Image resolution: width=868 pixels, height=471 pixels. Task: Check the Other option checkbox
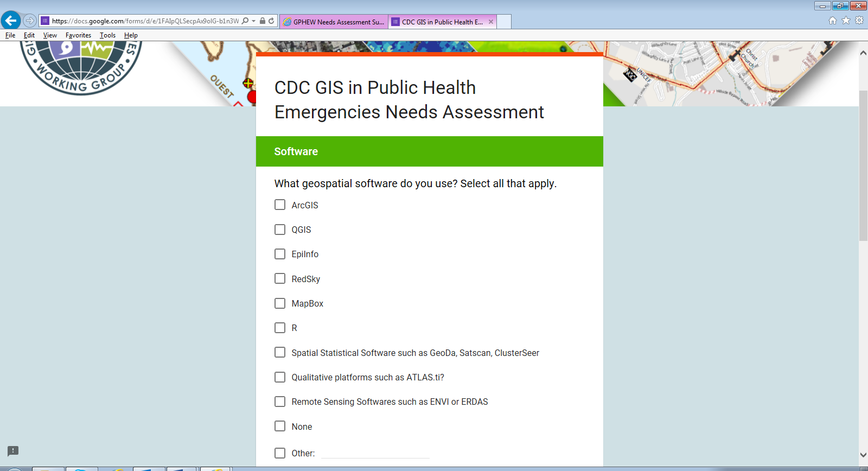pos(280,453)
